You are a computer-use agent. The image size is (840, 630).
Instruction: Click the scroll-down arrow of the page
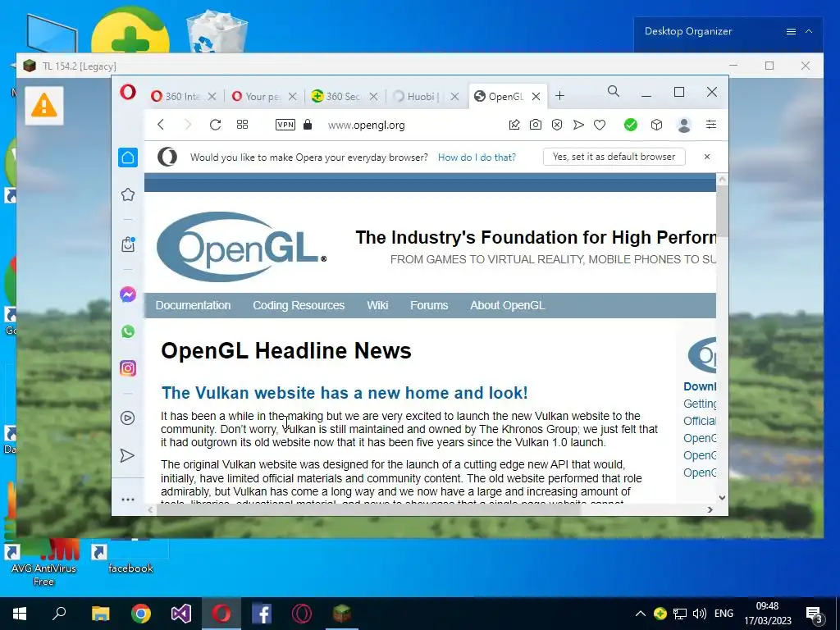click(x=722, y=498)
